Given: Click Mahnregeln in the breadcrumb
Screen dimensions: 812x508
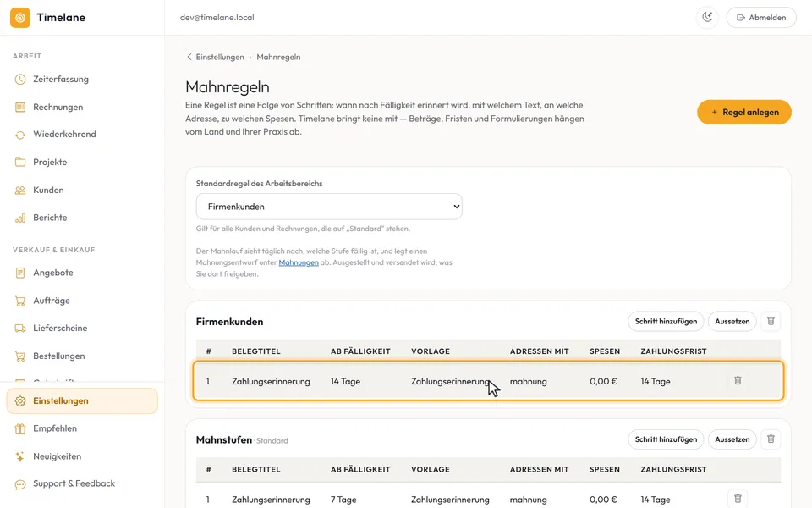Looking at the screenshot, I should (278, 57).
